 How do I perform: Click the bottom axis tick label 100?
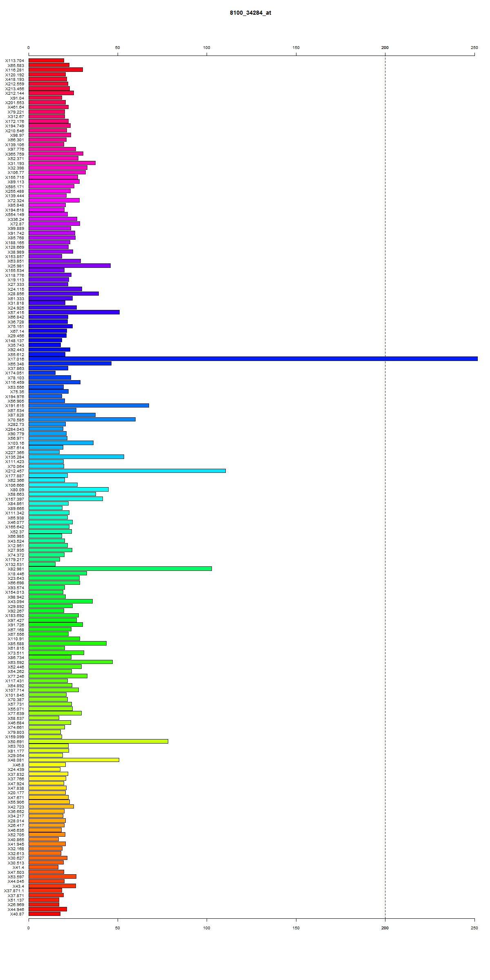point(207,928)
